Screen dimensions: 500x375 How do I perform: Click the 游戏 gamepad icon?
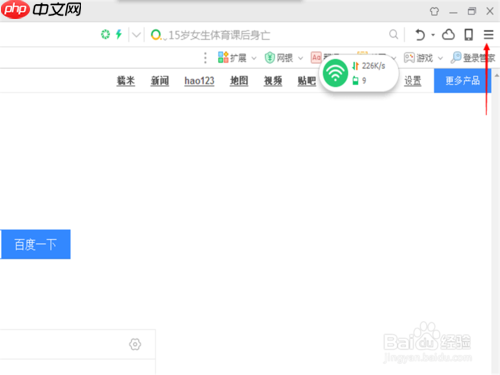(409, 58)
